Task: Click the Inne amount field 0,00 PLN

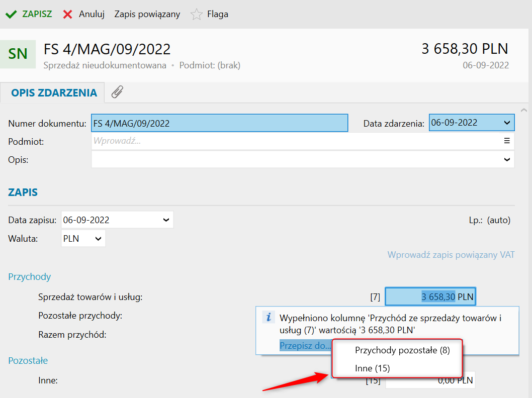Action: click(430, 380)
